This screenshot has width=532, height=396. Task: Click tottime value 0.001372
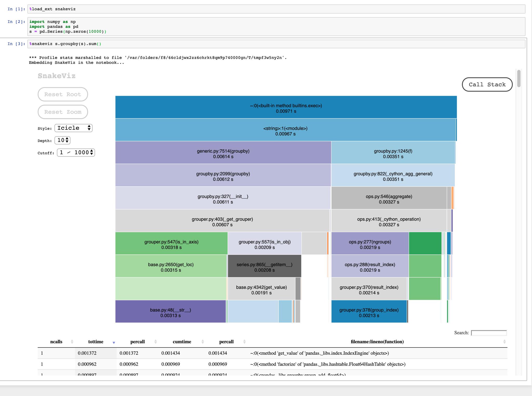87,353
